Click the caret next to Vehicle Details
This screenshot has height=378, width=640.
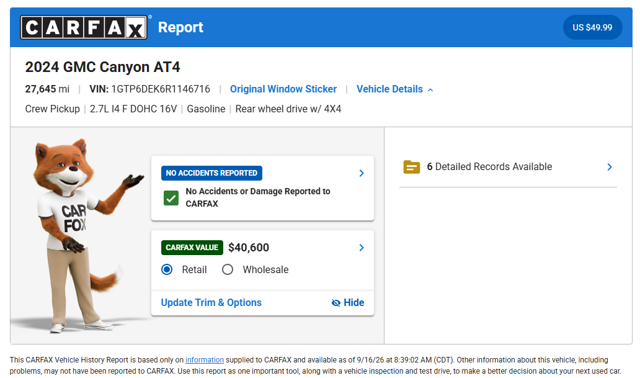point(430,90)
